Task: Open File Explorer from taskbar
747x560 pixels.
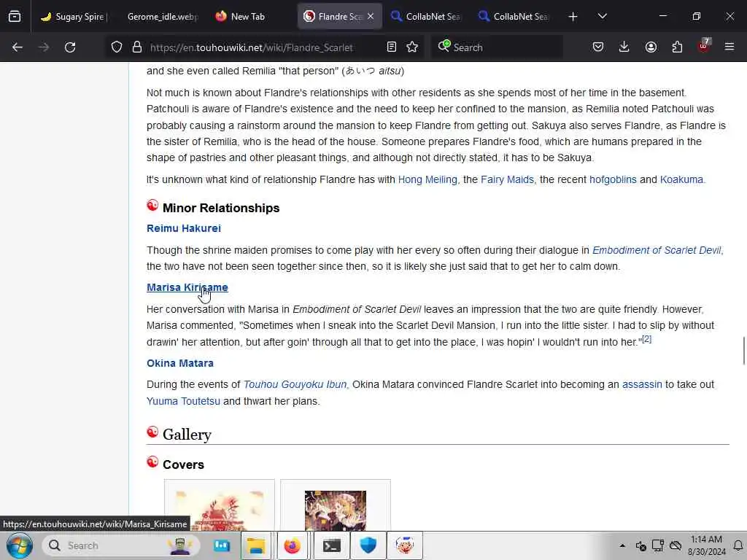Action: pos(256,545)
